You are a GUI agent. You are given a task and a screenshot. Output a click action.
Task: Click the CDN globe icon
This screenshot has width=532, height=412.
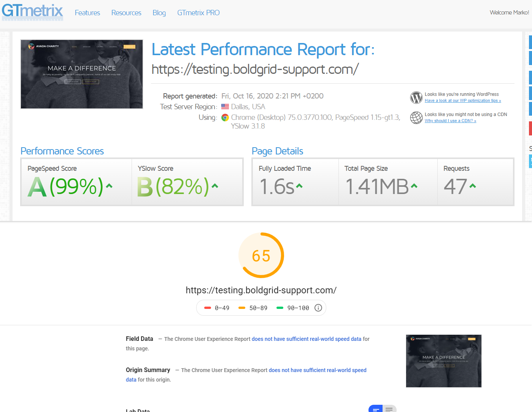pyautogui.click(x=416, y=118)
